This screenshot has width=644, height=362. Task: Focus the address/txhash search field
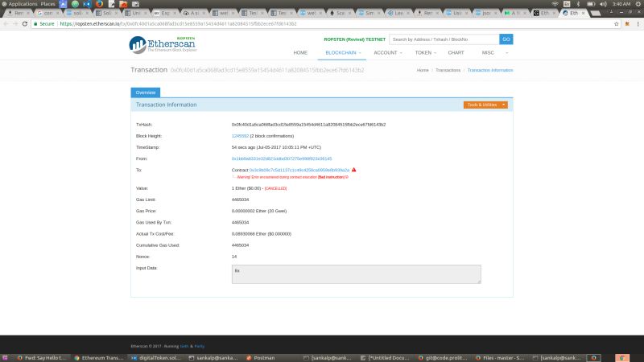pos(444,39)
